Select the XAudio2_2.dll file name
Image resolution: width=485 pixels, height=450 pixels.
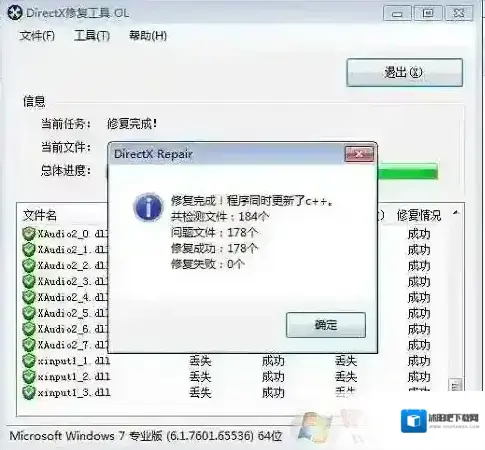tap(73, 266)
